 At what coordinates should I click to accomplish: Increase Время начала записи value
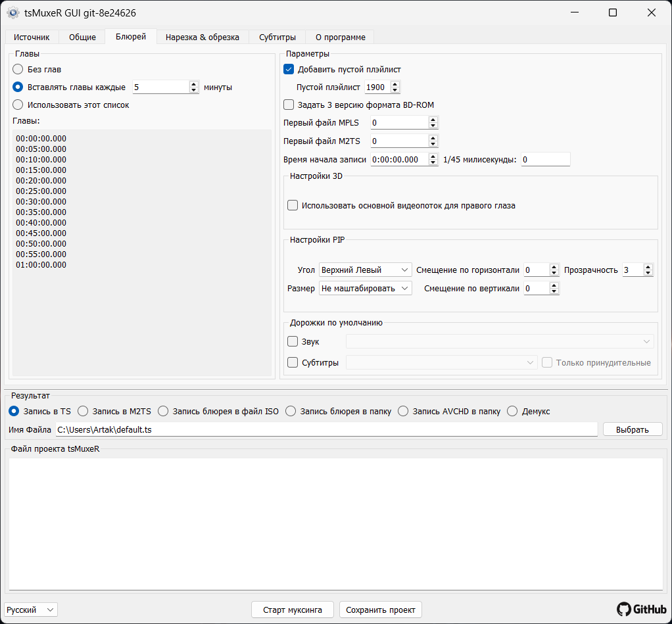pyautogui.click(x=433, y=156)
